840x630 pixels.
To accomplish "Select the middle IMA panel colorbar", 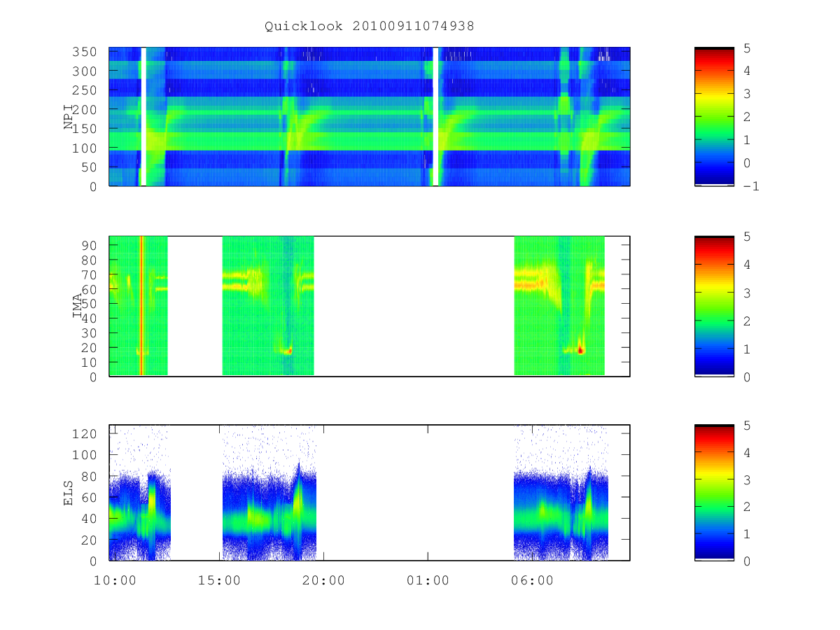I will (x=714, y=306).
